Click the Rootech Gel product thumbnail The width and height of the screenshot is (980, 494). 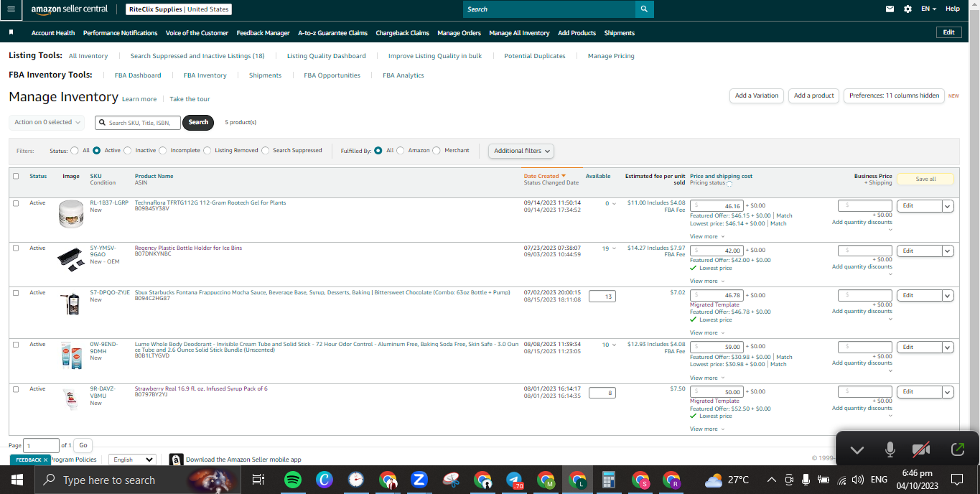coord(71,214)
